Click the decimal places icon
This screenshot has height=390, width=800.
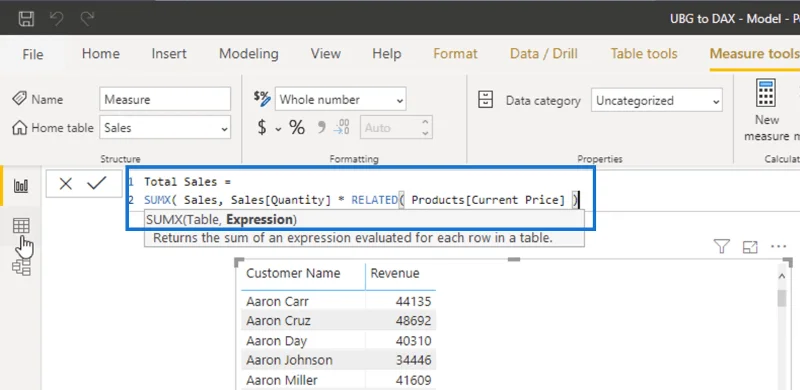coord(342,127)
